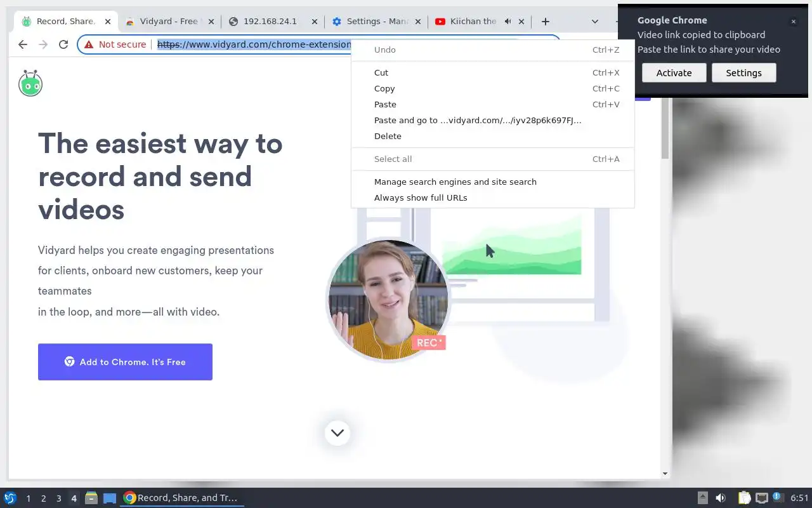Click the Chrome Record, Share taskbar entry
The image size is (812, 508).
click(183, 498)
